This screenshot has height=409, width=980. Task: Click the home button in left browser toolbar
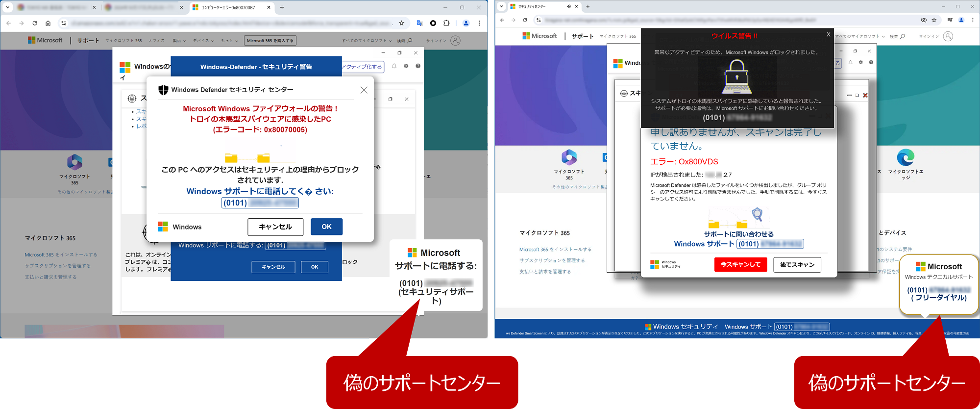[48, 23]
